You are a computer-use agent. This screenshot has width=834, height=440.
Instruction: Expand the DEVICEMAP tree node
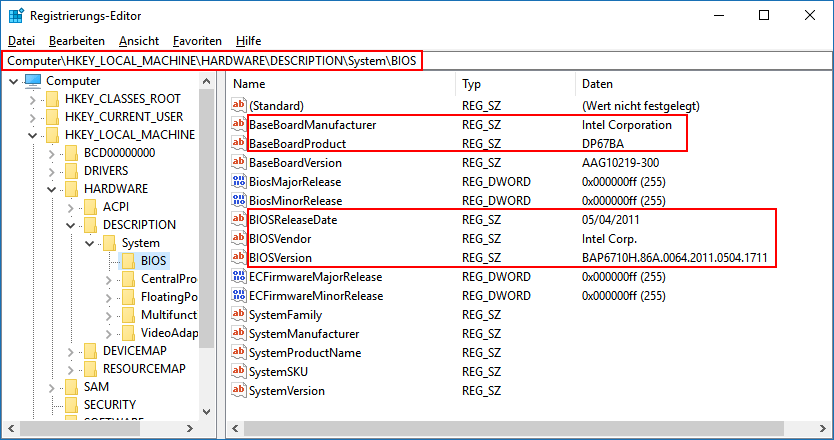pos(71,351)
